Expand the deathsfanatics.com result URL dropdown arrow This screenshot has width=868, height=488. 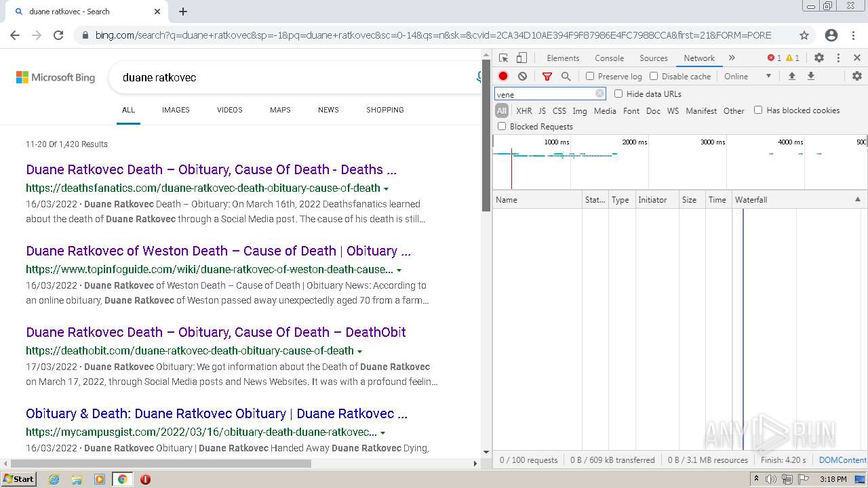(386, 188)
